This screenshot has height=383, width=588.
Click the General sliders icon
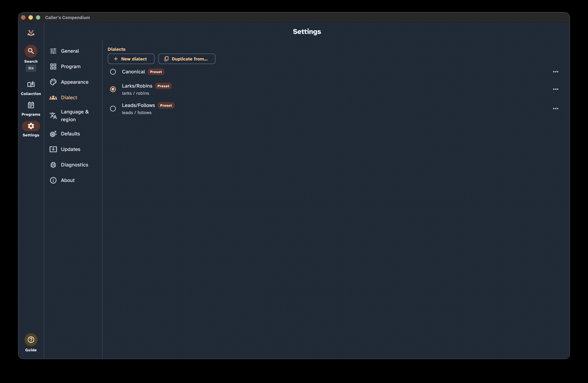53,51
